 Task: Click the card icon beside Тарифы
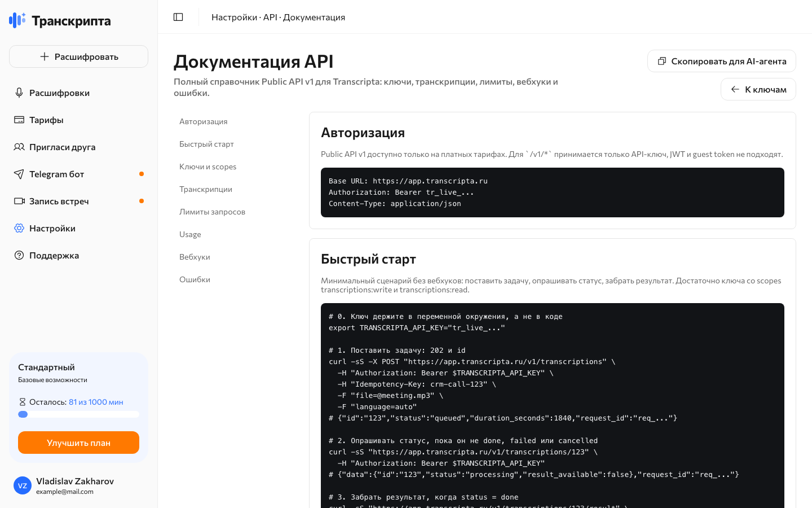tap(19, 120)
